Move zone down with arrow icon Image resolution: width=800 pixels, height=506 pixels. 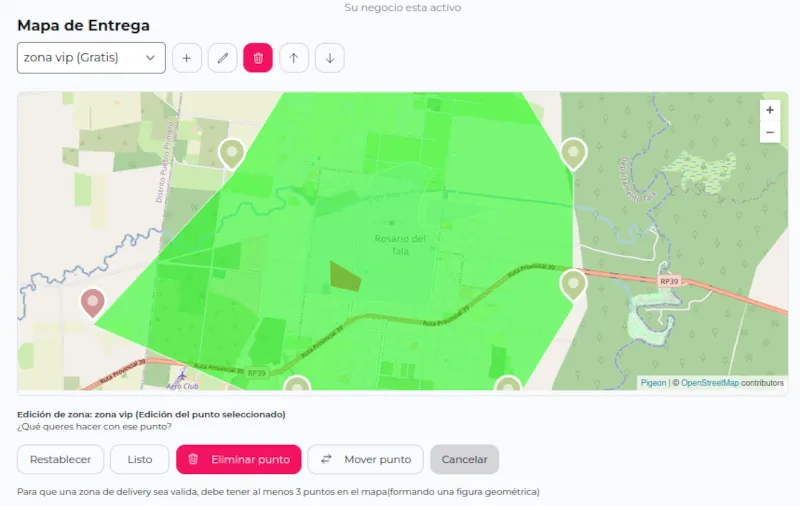pos(330,58)
